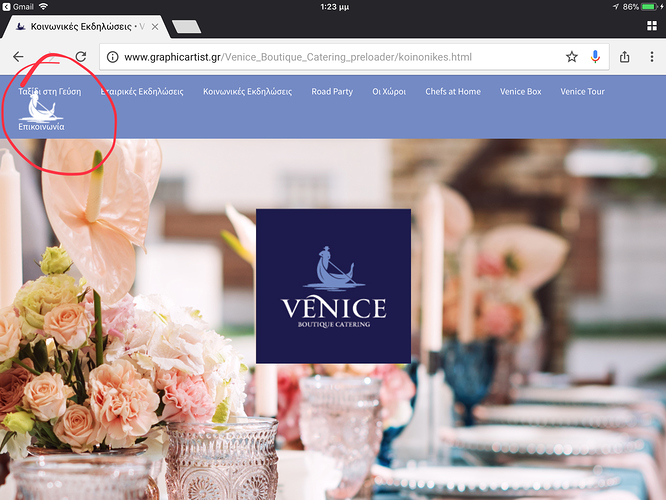Go to Road Party page
This screenshot has height=500, width=666.
[332, 92]
